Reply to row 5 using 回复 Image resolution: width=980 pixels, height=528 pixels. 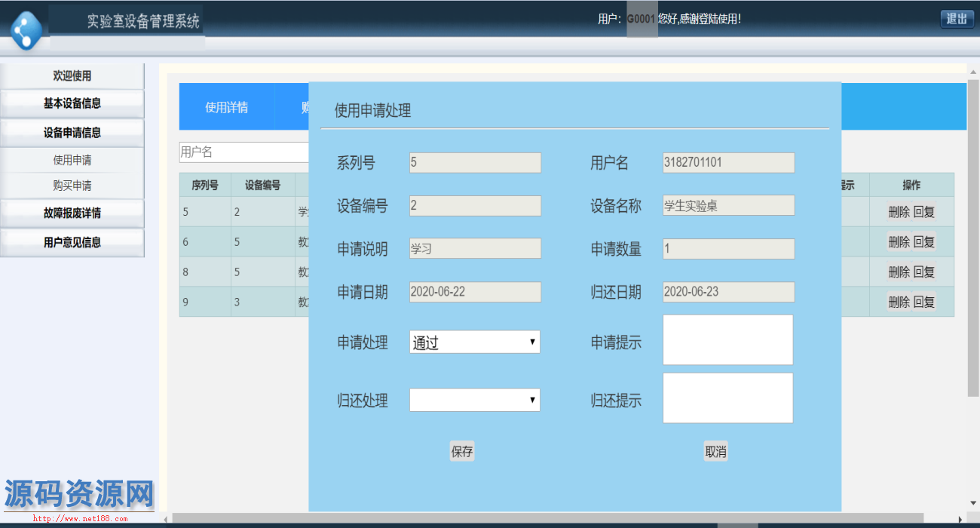tap(924, 212)
